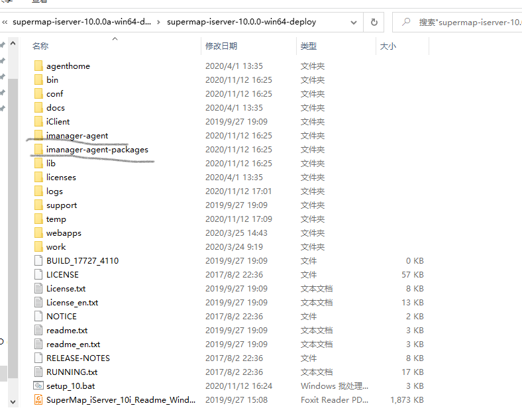522x420 pixels.
Task: Click the 2020/11/12 17:09 date of temp
Action: (238, 219)
